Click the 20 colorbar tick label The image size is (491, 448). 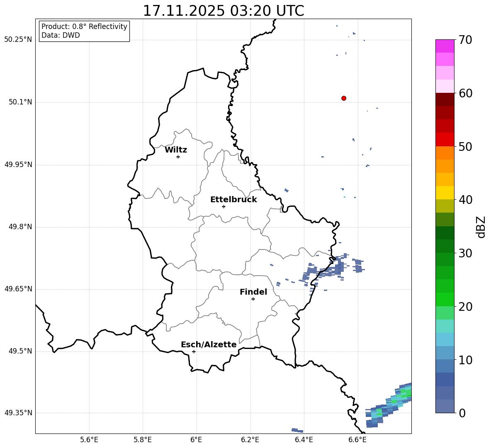pos(465,307)
